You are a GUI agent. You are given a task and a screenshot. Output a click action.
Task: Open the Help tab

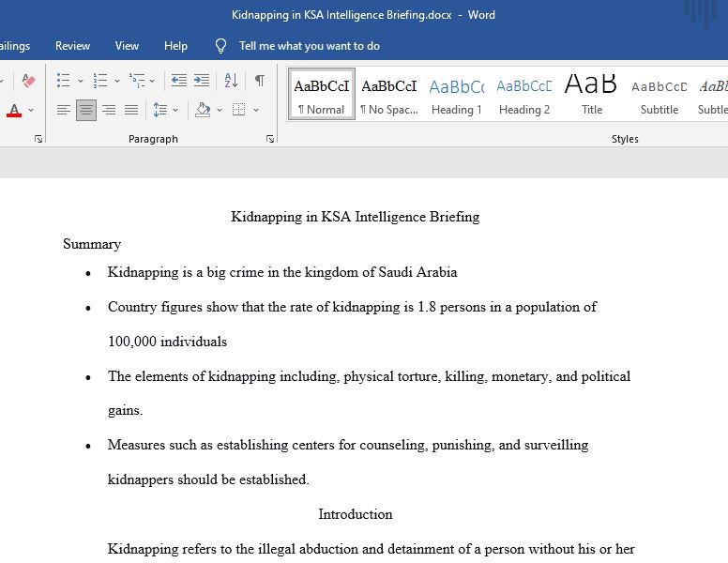point(175,46)
